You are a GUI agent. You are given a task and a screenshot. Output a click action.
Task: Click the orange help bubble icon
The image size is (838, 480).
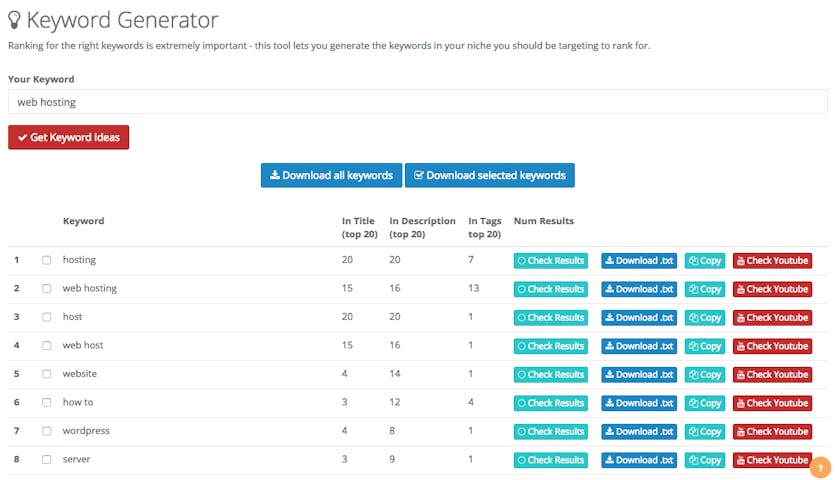[x=820, y=467]
